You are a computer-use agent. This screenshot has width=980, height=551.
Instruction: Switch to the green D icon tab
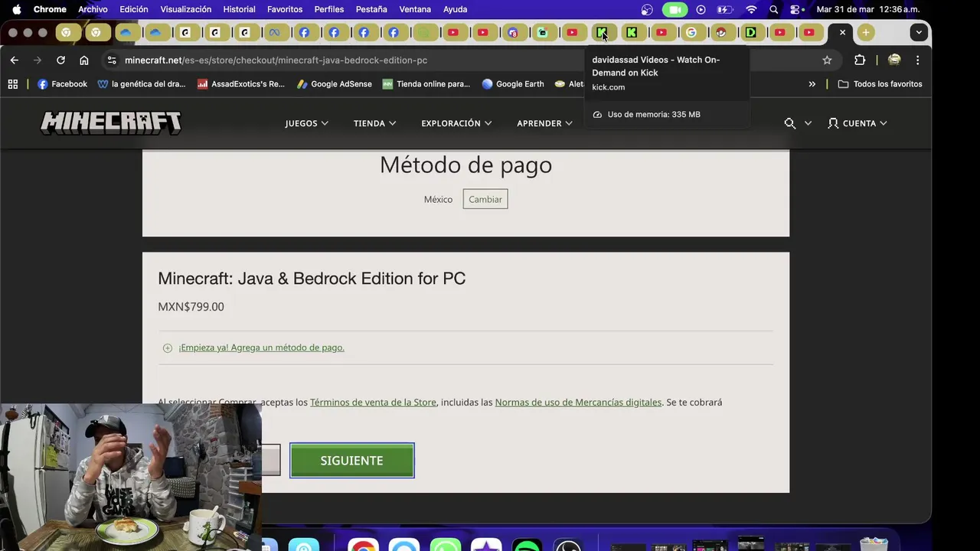tap(751, 32)
